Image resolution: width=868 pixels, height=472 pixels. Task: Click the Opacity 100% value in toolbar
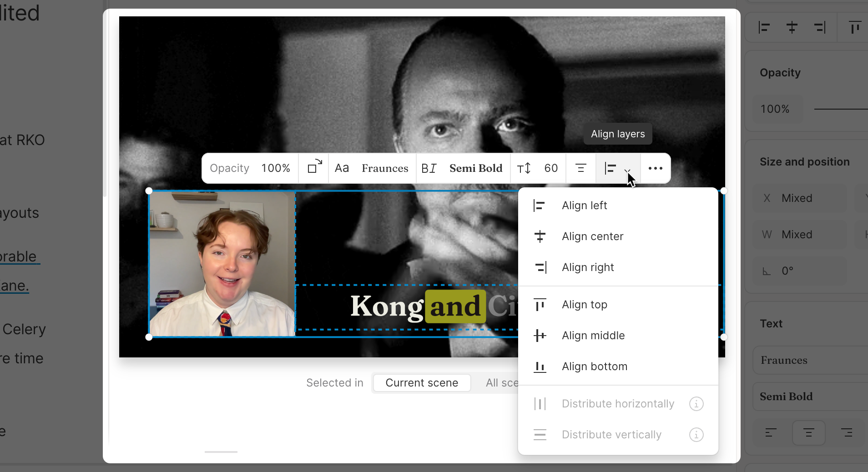point(276,168)
